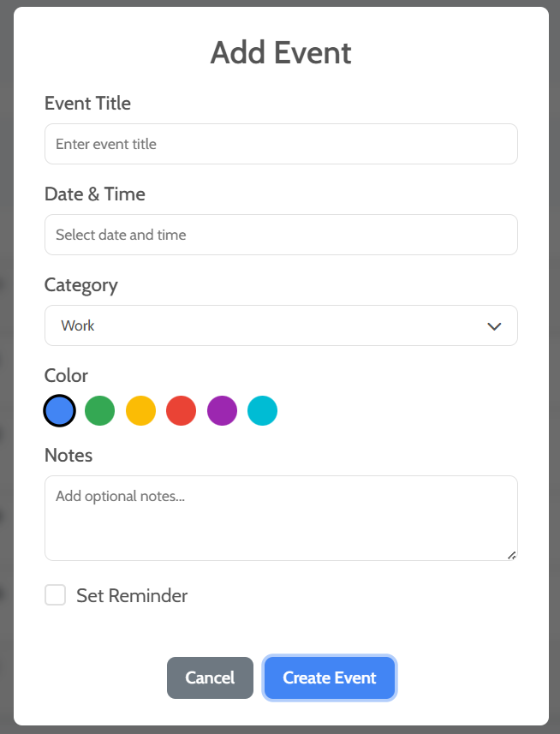Select the teal color swatch

pos(262,410)
